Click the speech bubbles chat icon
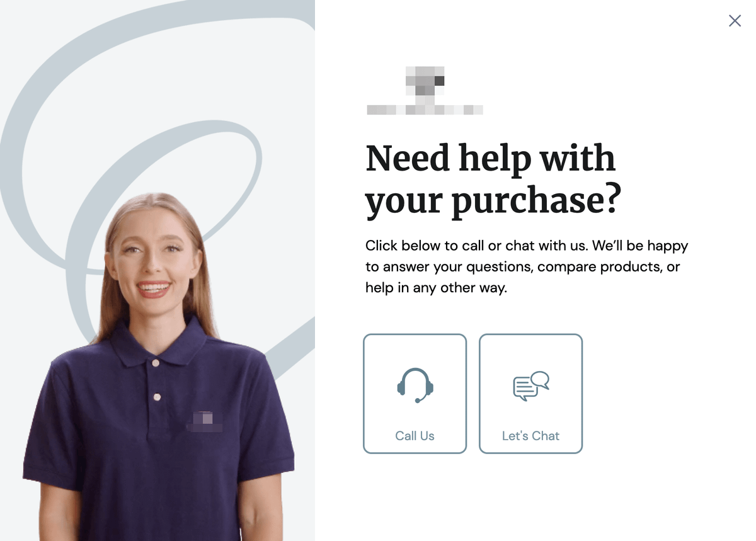This screenshot has height=541, width=756. tap(531, 386)
